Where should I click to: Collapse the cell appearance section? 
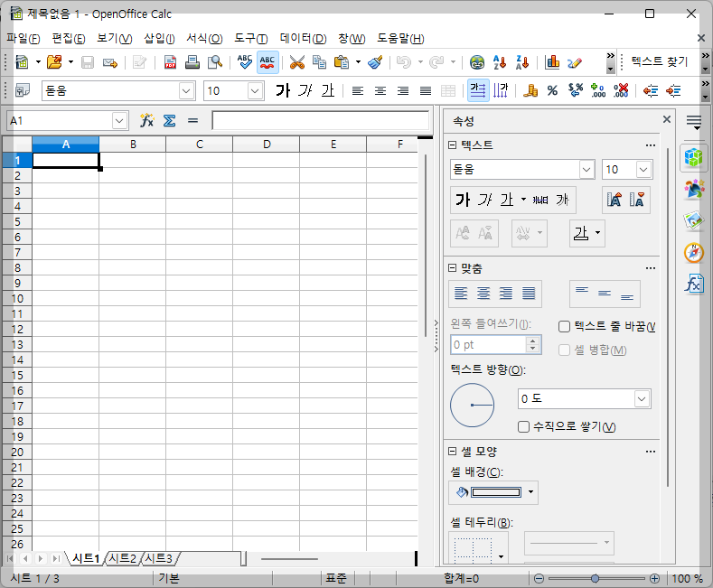point(452,452)
